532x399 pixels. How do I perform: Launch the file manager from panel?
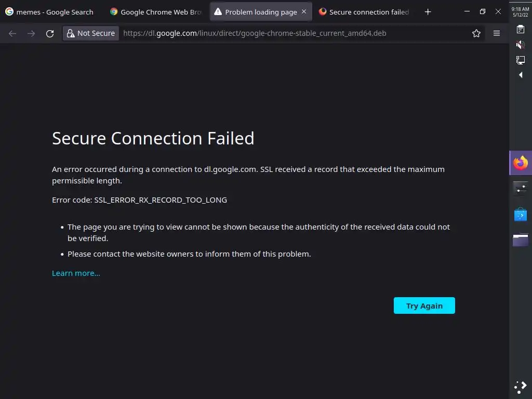[521, 240]
